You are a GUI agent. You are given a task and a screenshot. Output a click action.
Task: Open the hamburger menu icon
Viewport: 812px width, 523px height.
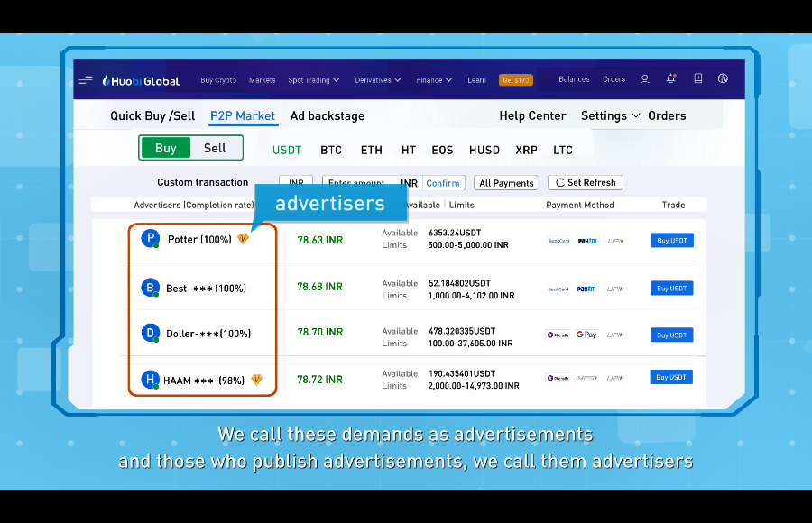click(x=86, y=79)
